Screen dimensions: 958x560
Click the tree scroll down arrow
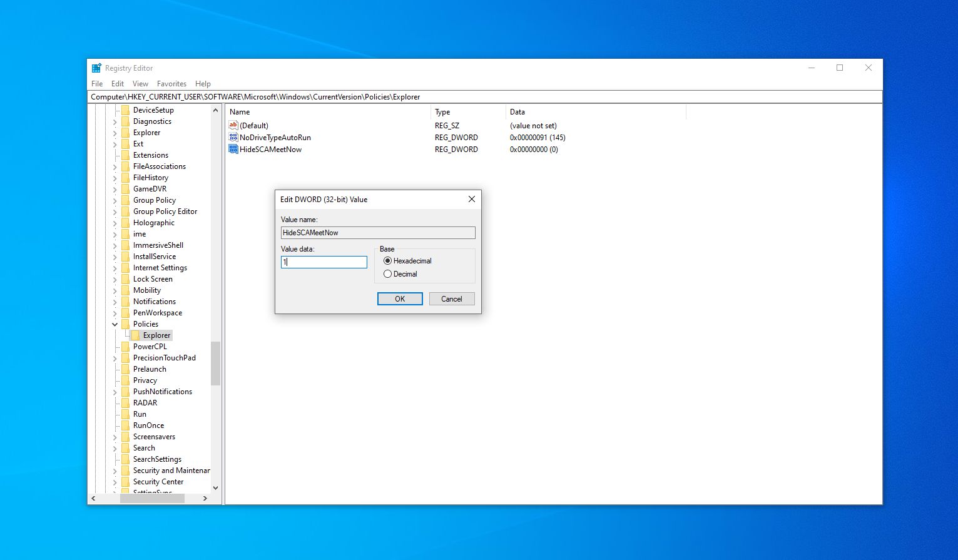click(215, 488)
